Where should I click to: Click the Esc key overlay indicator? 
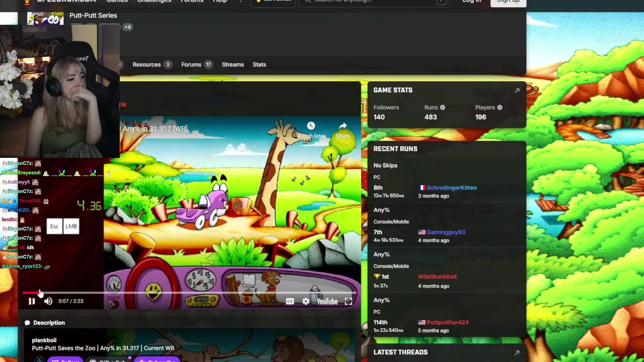[x=54, y=226]
